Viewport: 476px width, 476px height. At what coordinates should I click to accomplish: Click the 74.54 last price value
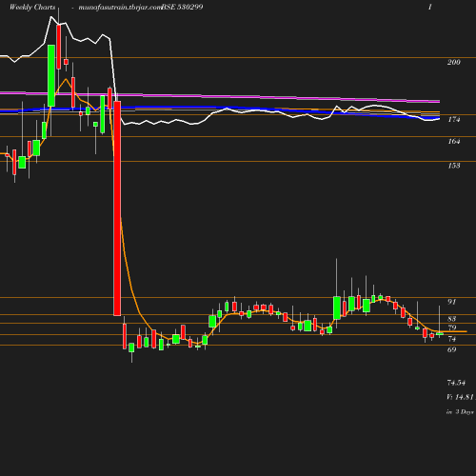click(x=456, y=383)
